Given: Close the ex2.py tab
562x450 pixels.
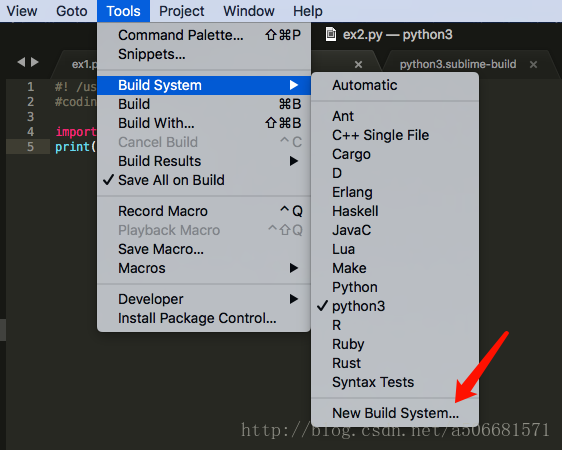Looking at the screenshot, I should pyautogui.click(x=358, y=64).
